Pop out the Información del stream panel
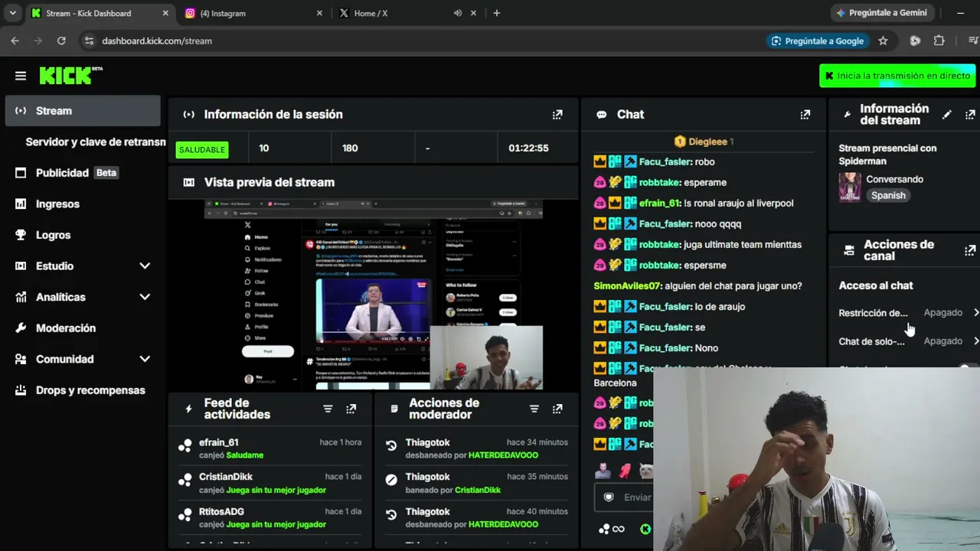Viewport: 980px width, 551px height. point(970,114)
